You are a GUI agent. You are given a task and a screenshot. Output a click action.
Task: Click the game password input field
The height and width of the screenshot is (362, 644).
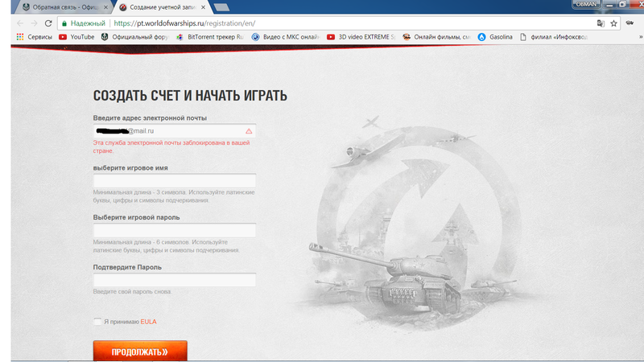tap(175, 230)
